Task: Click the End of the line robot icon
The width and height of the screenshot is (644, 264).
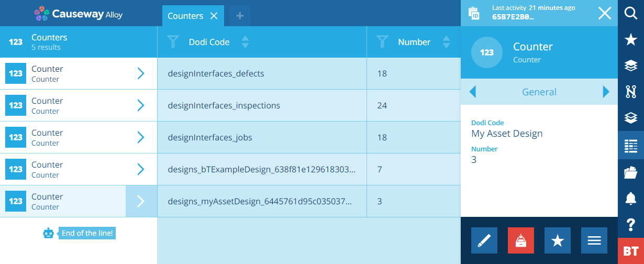Action: (x=49, y=233)
